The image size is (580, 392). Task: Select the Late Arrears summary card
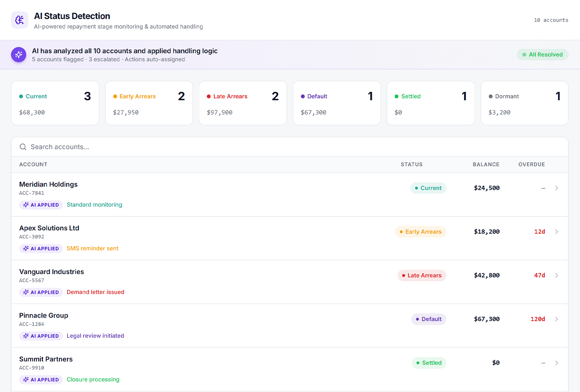pyautogui.click(x=243, y=103)
